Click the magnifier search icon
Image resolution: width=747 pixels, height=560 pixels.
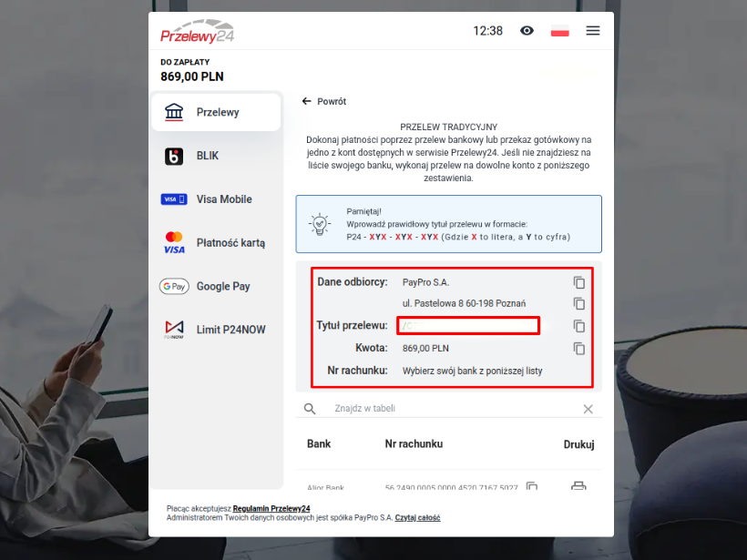[x=310, y=409]
